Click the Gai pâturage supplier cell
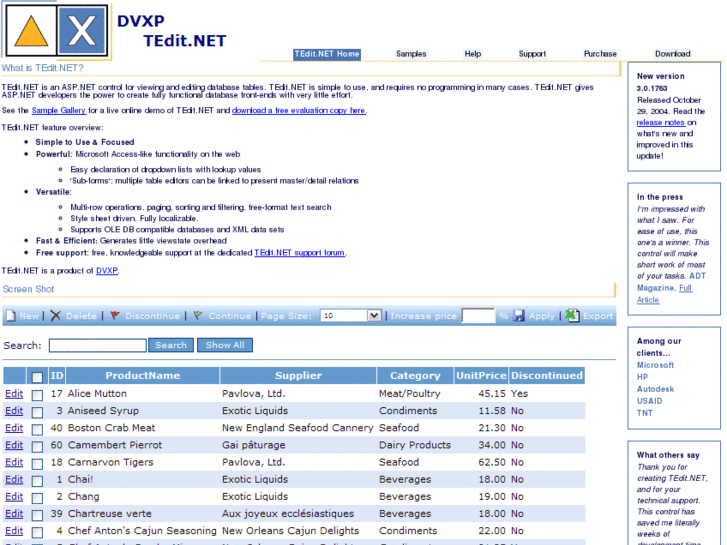This screenshot has height=545, width=727. point(254,445)
